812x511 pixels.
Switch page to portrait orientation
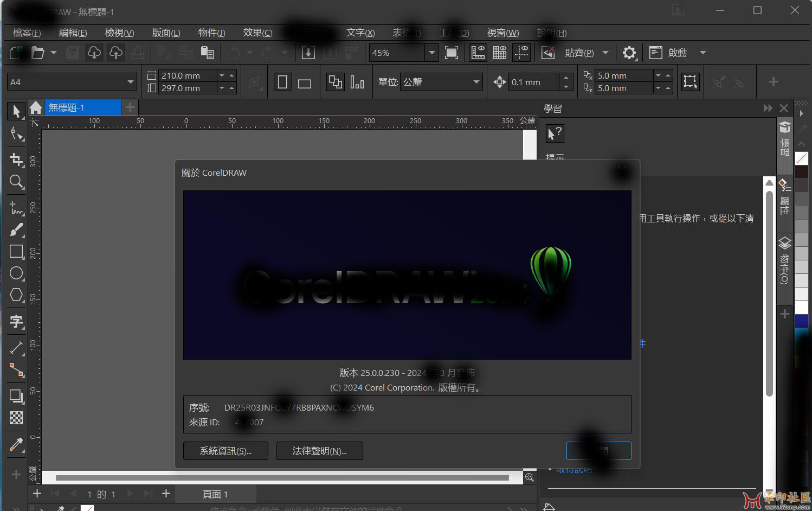(x=282, y=82)
